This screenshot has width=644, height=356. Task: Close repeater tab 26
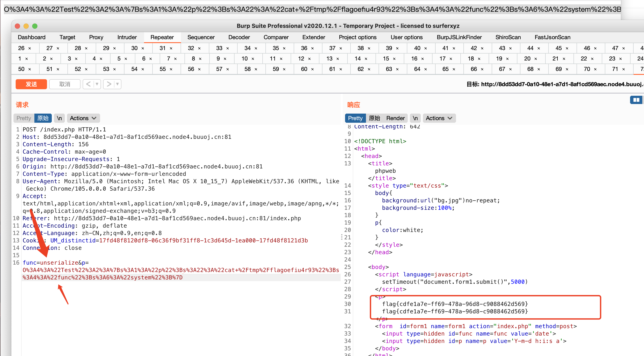[x=30, y=48]
